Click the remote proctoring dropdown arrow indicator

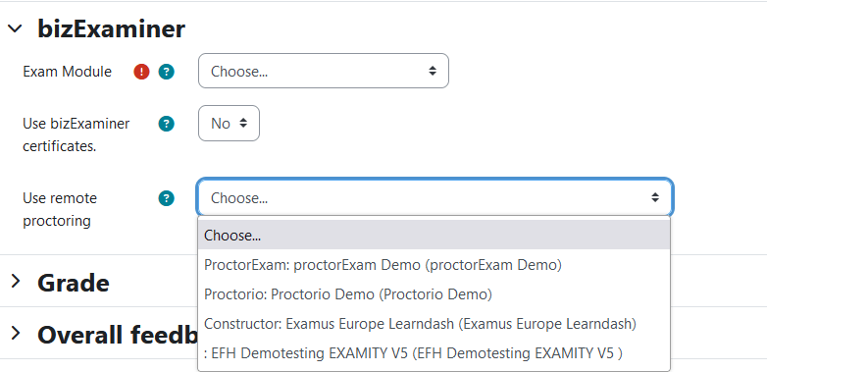655,197
